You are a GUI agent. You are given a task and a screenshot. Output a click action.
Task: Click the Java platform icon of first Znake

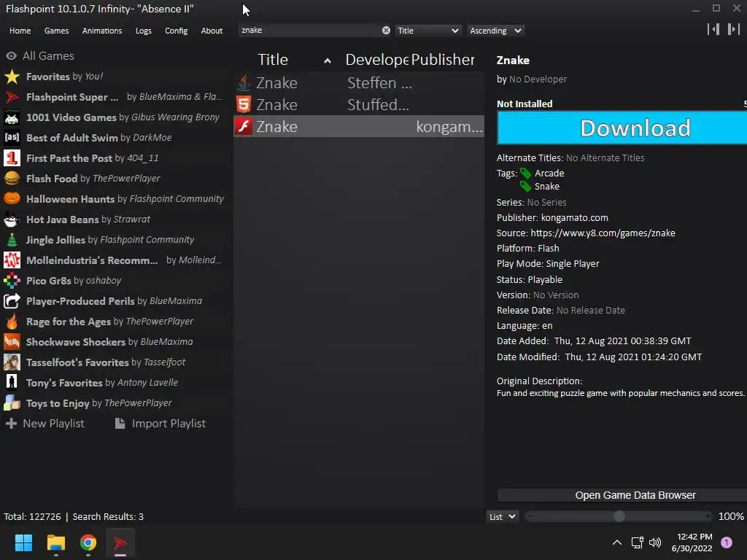(244, 83)
